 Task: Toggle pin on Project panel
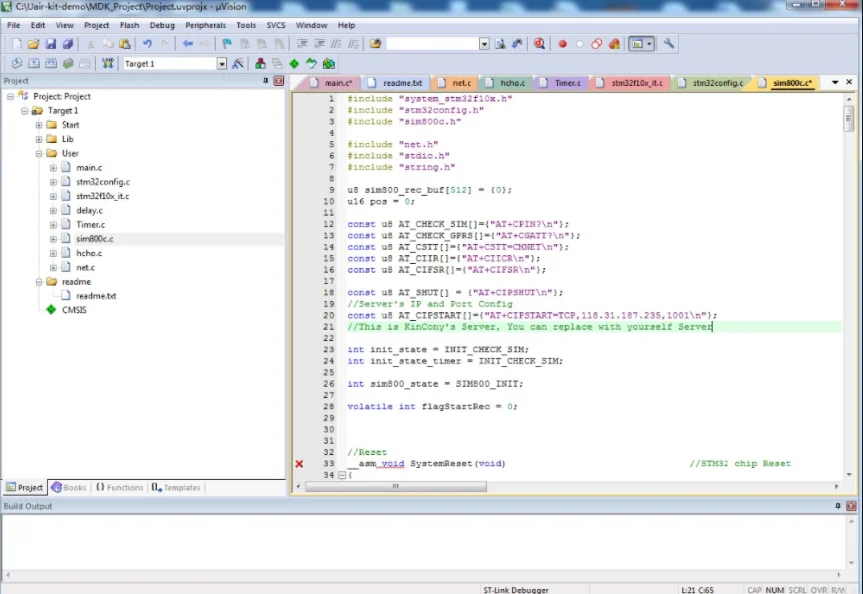coord(266,81)
